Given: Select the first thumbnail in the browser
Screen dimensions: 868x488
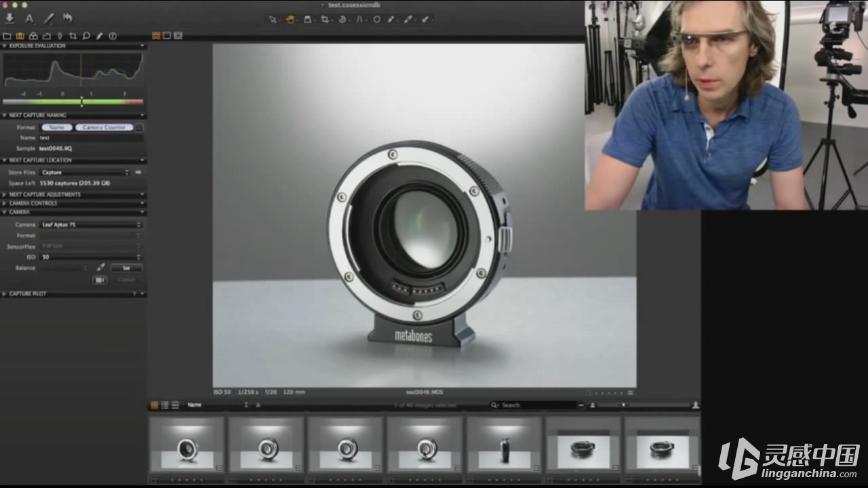Looking at the screenshot, I should (x=186, y=445).
